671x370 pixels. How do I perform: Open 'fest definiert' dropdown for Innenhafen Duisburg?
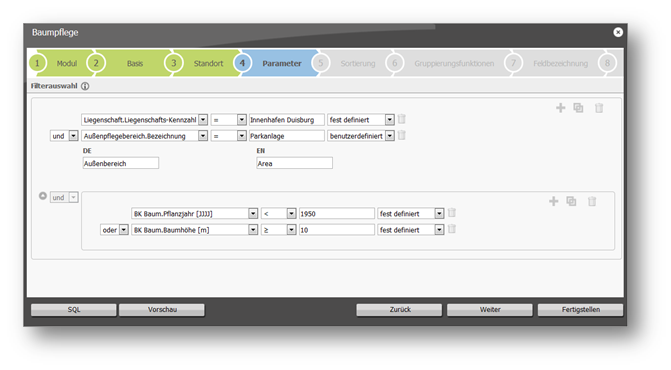coord(389,120)
